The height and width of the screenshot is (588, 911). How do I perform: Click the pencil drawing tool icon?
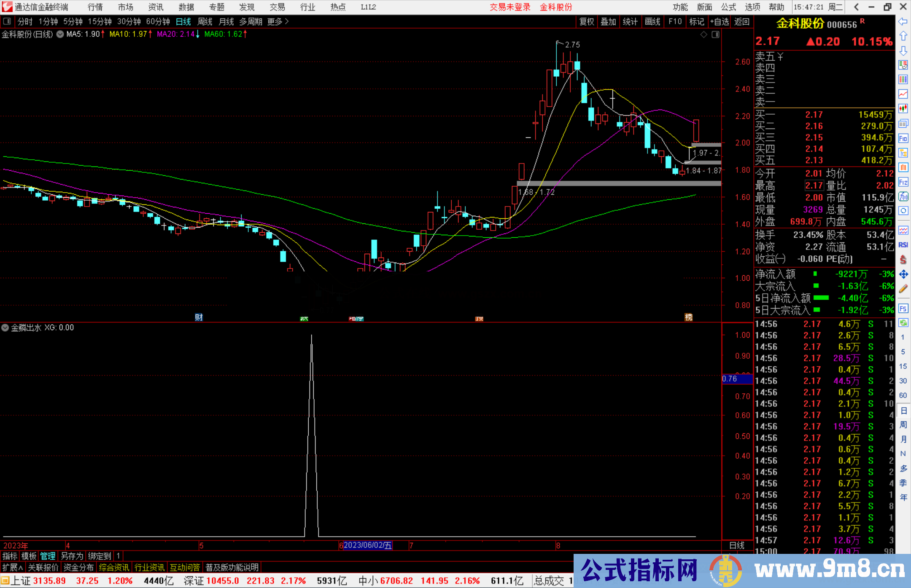903,289
